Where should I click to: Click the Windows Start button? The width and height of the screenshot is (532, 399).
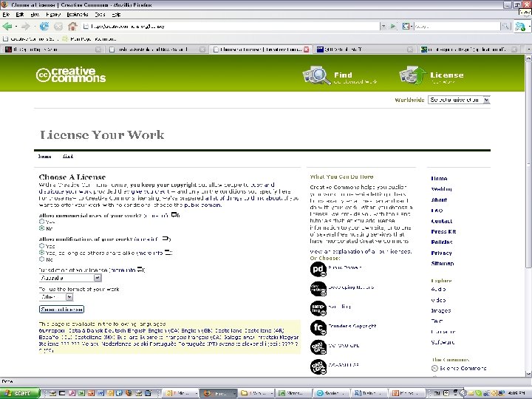pos(20,393)
